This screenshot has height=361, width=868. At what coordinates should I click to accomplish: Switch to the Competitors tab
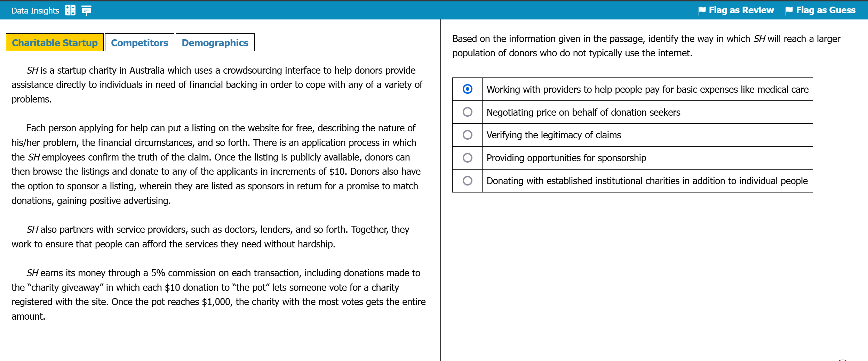140,42
